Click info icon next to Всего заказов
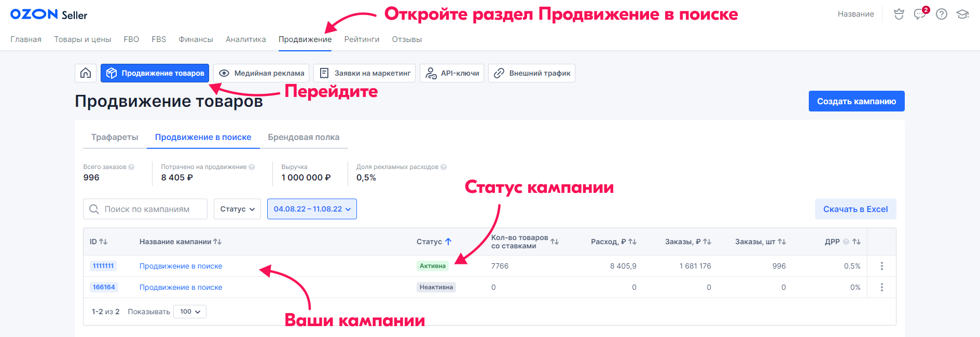The width and height of the screenshot is (980, 337). pyautogui.click(x=131, y=167)
